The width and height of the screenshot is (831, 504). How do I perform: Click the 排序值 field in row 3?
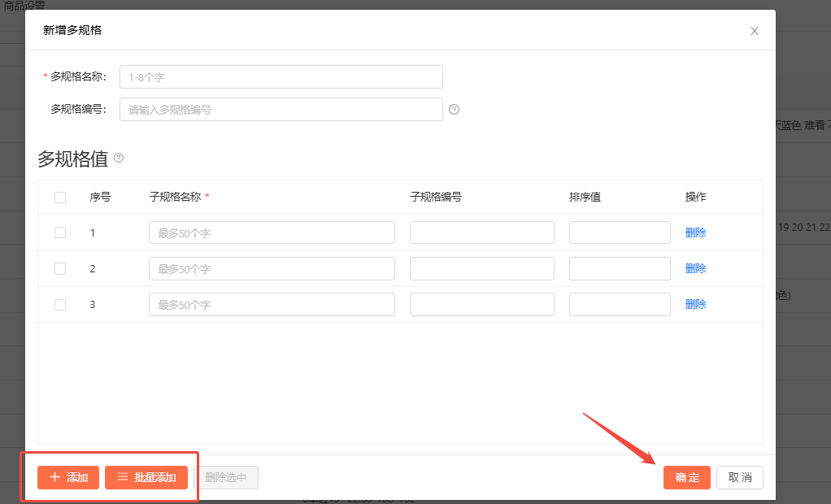click(620, 305)
